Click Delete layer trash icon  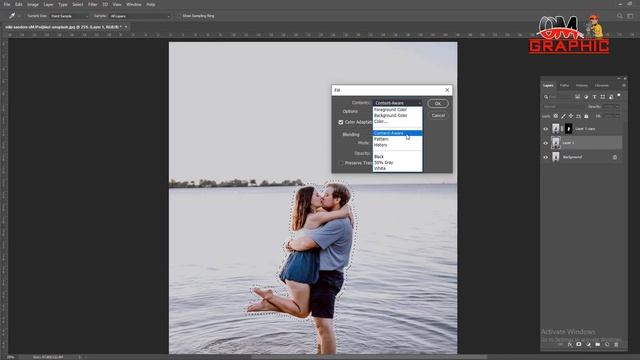(x=616, y=344)
